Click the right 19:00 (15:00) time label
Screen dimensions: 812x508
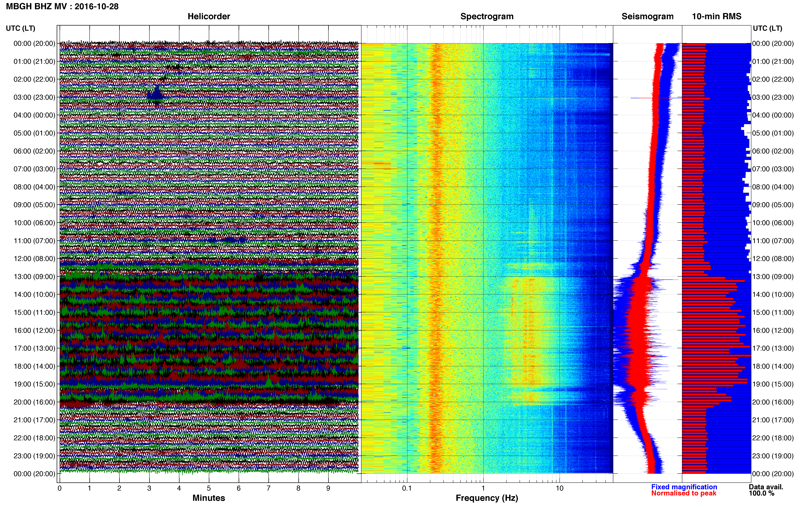coord(773,384)
